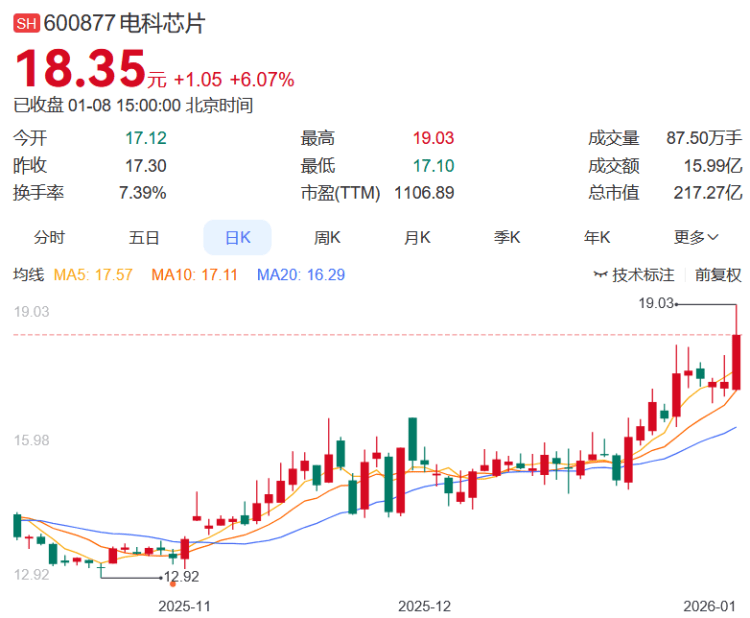Open the 月K tab
Screen dimensions: 750x618
coord(417,237)
